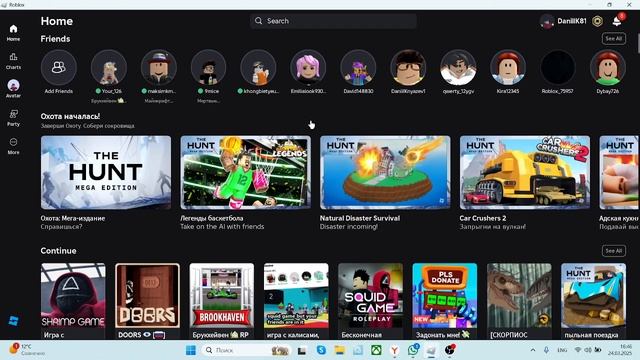
Task: Open Party in the sidebar
Action: tap(13, 118)
